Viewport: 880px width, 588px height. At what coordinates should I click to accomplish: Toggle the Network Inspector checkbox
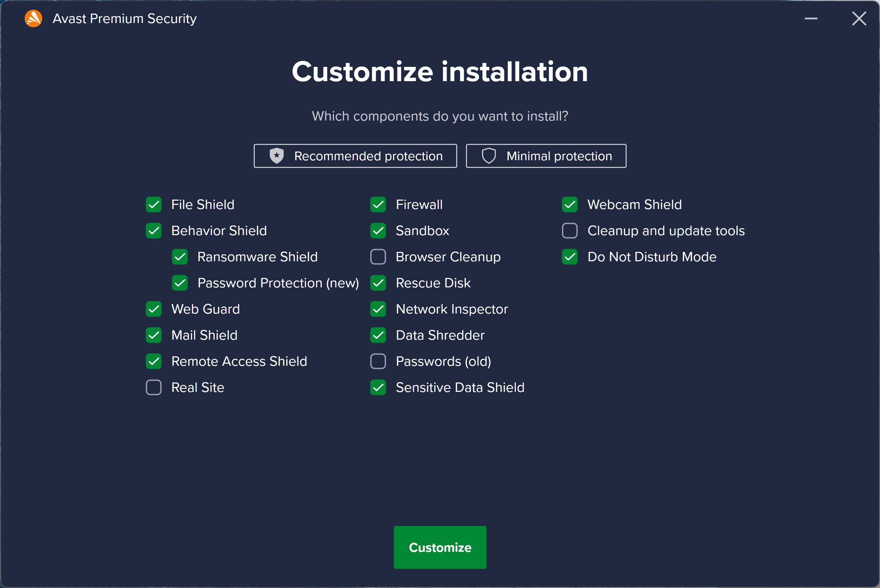[x=378, y=309]
